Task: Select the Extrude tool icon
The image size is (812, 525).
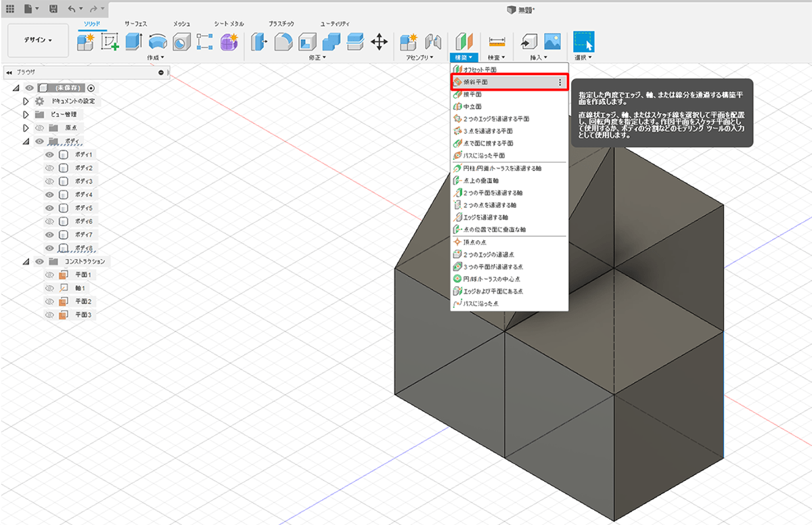Action: coord(133,42)
